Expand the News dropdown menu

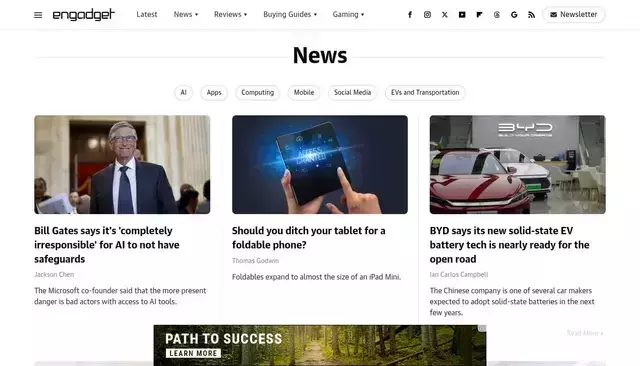tap(186, 14)
